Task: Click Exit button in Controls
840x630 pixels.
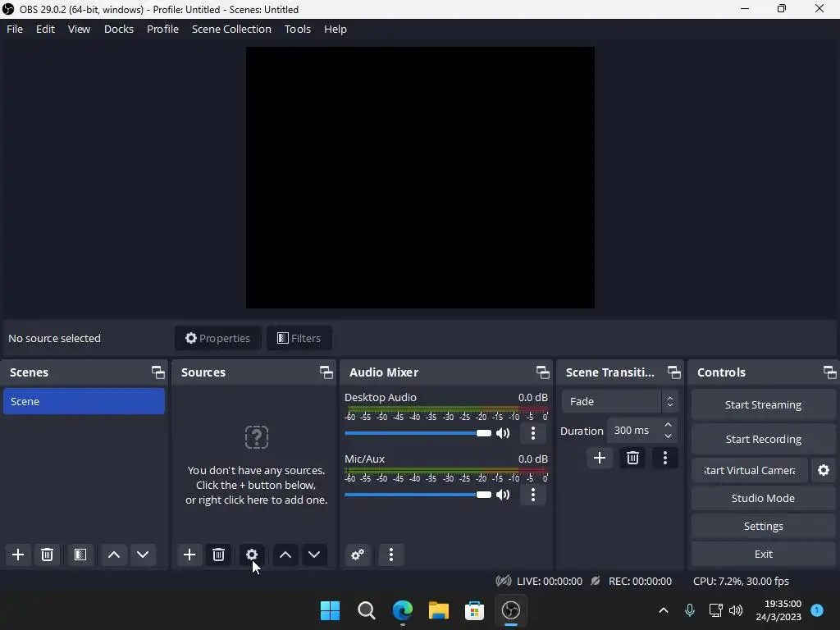Action: tap(763, 554)
